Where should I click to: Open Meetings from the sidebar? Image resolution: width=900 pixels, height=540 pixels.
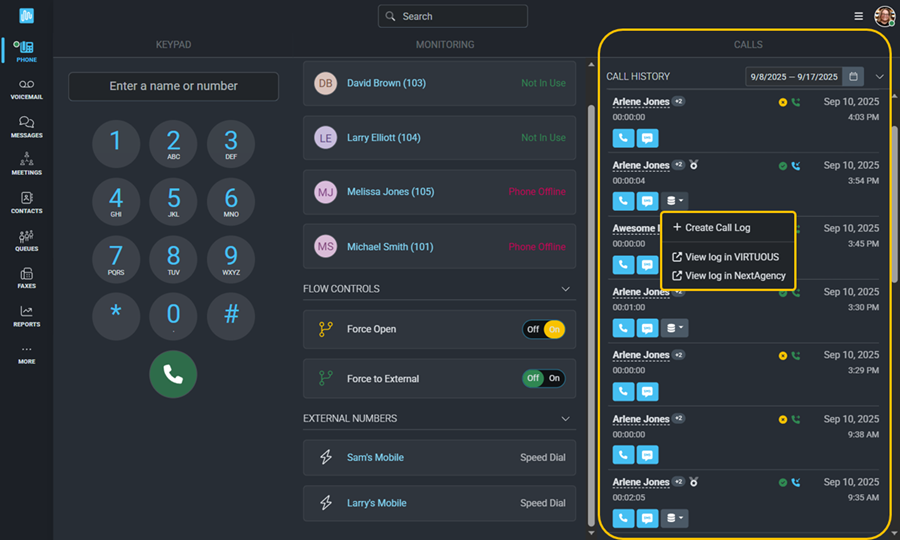click(x=26, y=164)
